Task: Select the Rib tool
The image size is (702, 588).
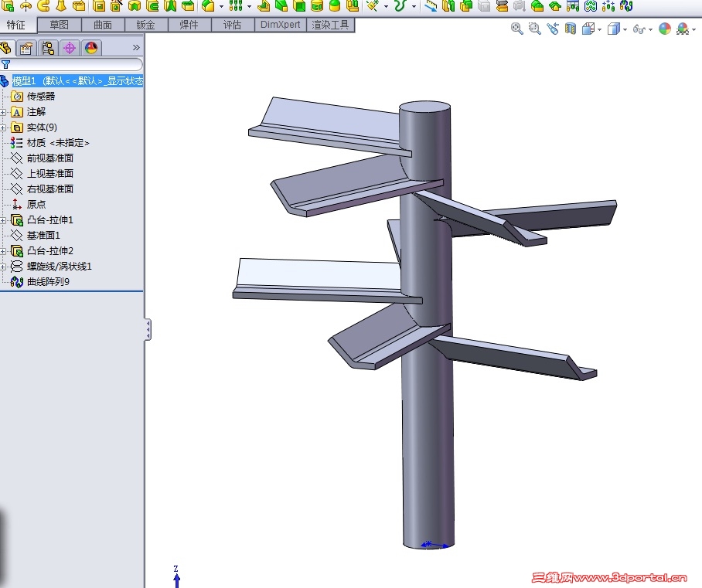Action: [x=263, y=6]
